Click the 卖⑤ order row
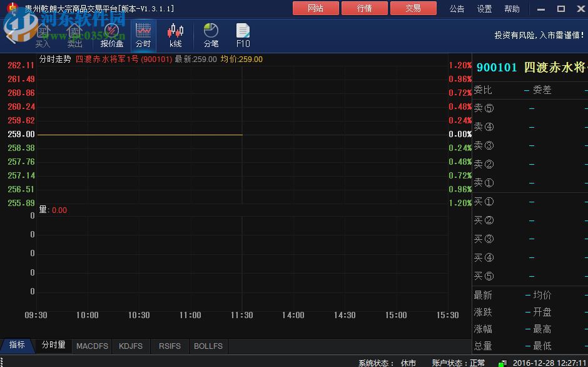Screen dimensions: 588x367 pyautogui.click(x=530, y=108)
